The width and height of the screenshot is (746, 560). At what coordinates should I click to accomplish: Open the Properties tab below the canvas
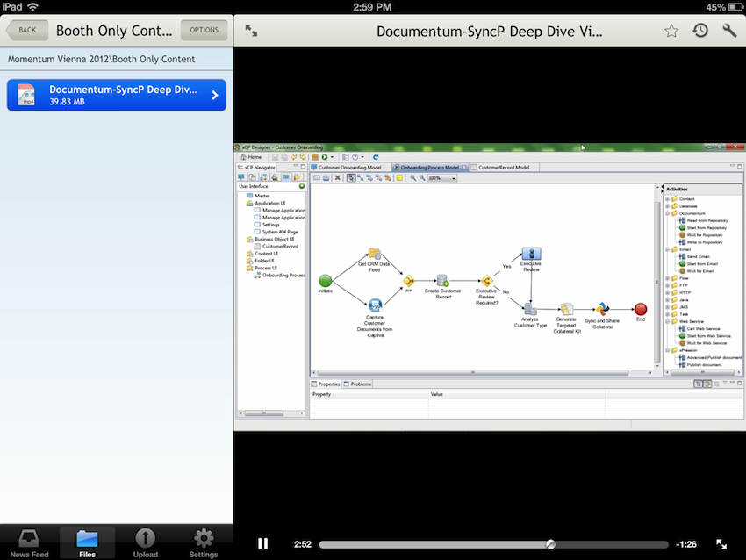(x=326, y=384)
